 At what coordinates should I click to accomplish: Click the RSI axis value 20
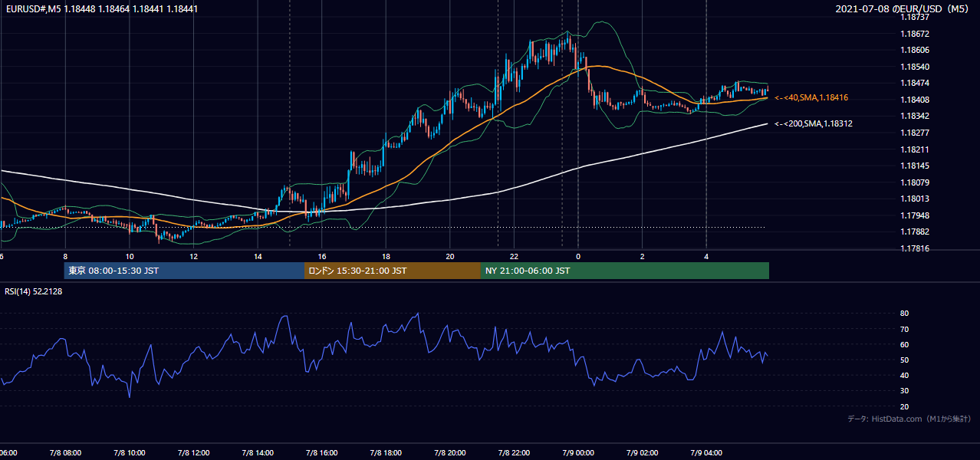905,406
